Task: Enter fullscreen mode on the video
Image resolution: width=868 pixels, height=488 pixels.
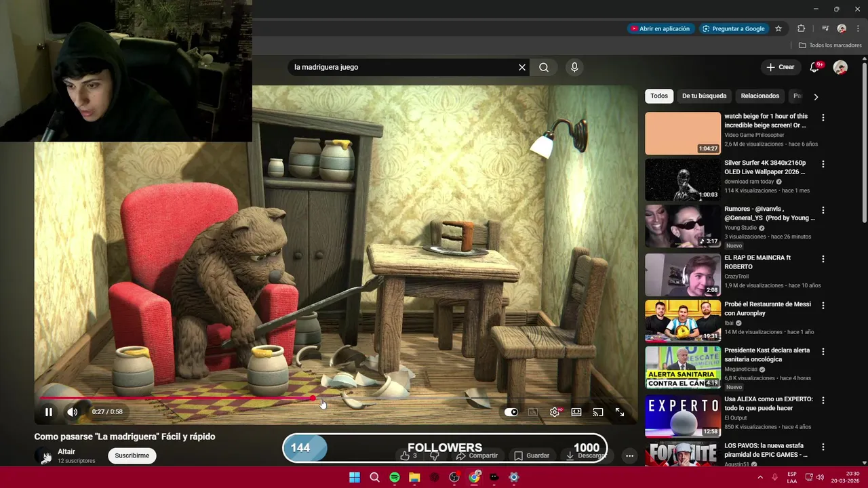Action: tap(620, 412)
